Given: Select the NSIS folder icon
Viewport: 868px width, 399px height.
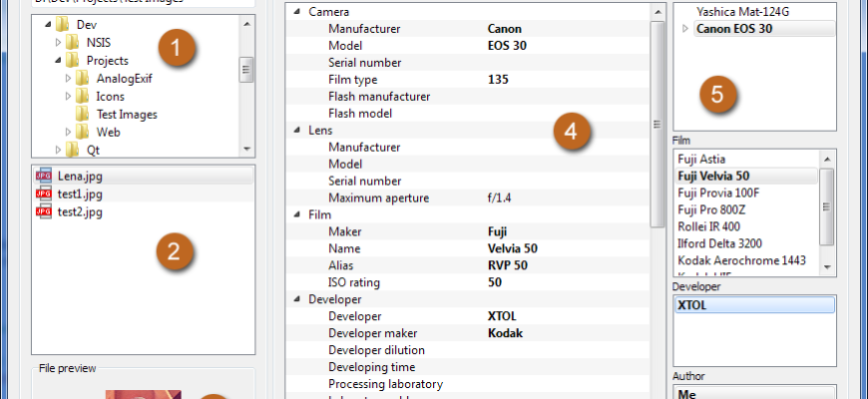Looking at the screenshot, I should click(73, 42).
